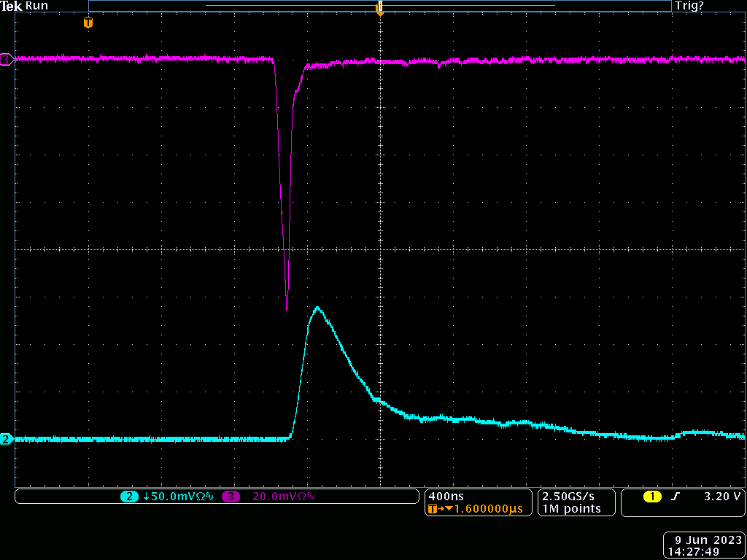Click the 1M points record length readout
The width and height of the screenshot is (747, 560).
571,508
